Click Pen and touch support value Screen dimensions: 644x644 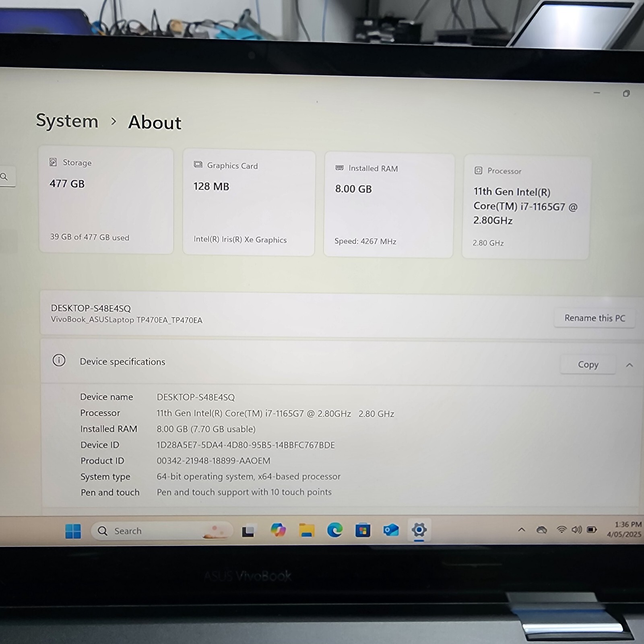click(x=244, y=492)
